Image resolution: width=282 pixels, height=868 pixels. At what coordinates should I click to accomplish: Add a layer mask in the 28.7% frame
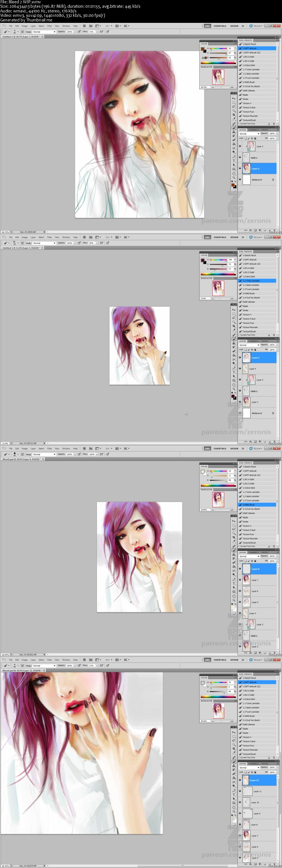pyautogui.click(x=255, y=231)
